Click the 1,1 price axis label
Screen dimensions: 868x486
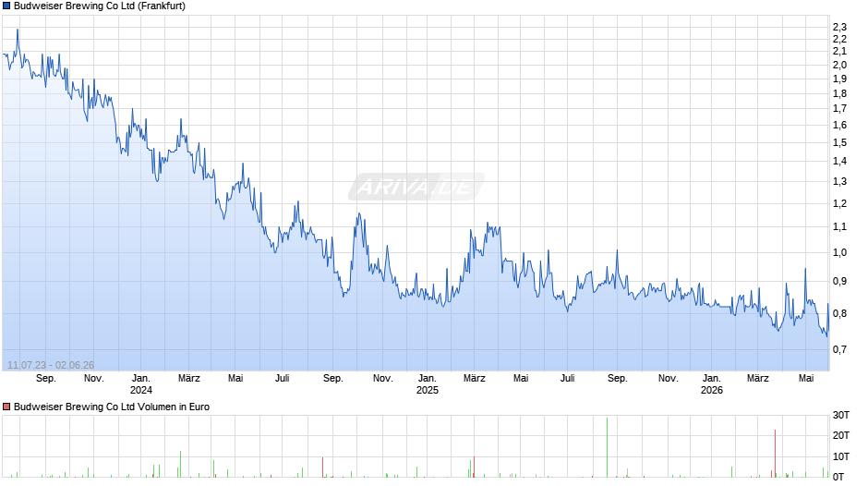(x=839, y=226)
